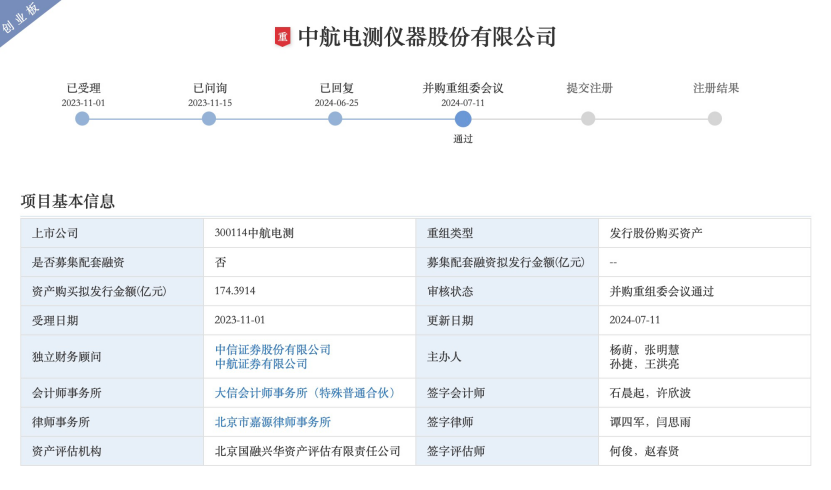Image resolution: width=831 pixels, height=490 pixels.
Task: Click the company title 中航电测仪器股份有限公司
Action: [x=427, y=37]
